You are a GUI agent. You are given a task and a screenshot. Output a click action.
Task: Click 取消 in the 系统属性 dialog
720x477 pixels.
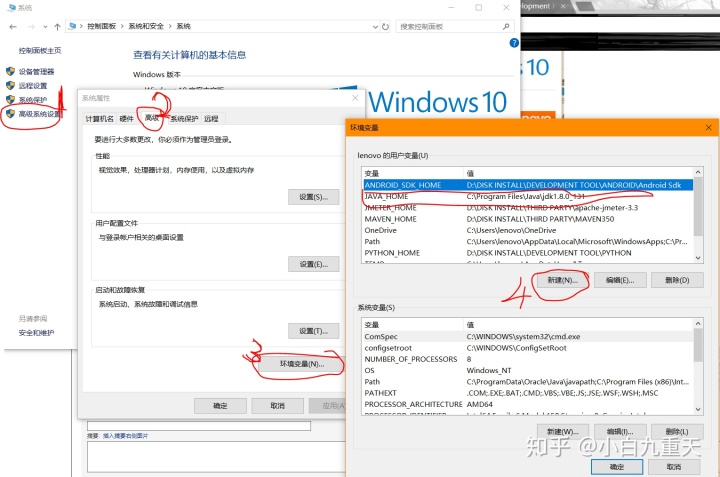(x=278, y=406)
